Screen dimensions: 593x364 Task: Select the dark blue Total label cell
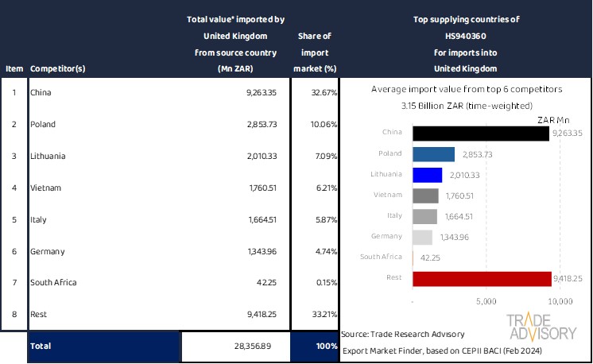click(104, 347)
